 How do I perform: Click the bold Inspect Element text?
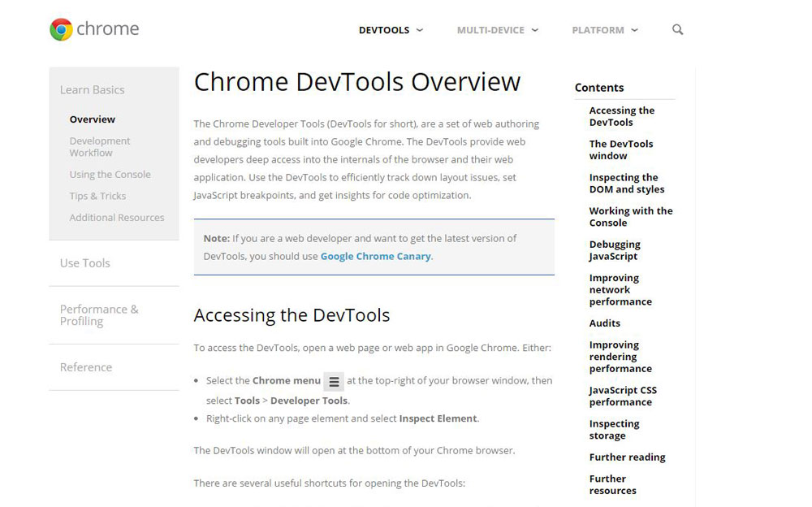click(x=438, y=418)
